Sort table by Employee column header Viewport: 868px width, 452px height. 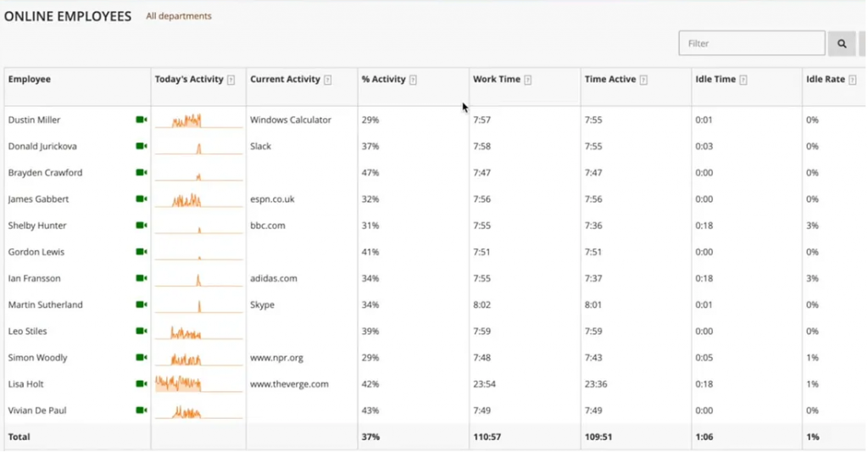pos(30,80)
